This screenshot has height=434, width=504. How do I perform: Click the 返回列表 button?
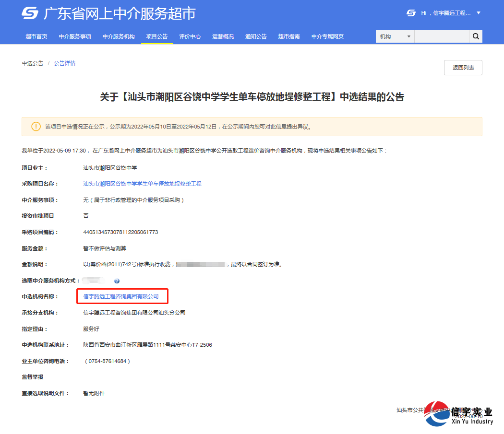[463, 67]
